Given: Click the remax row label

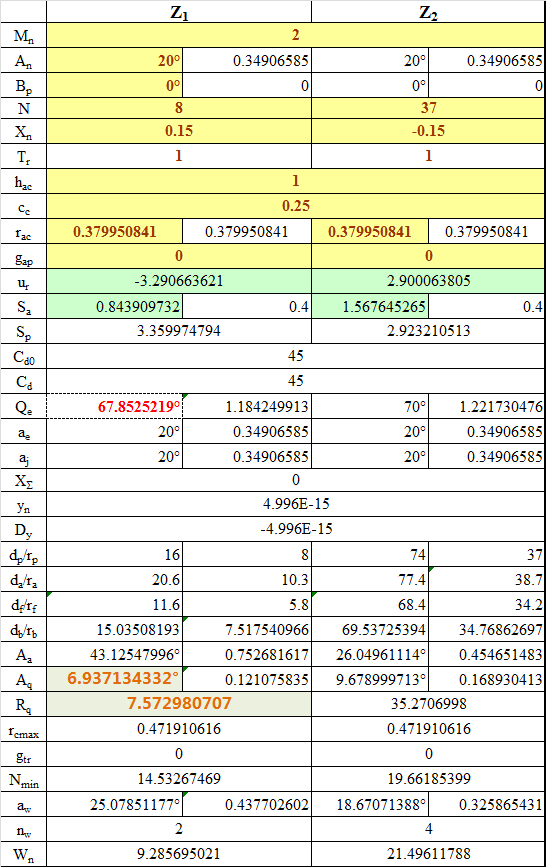Looking at the screenshot, I should 23,731.
